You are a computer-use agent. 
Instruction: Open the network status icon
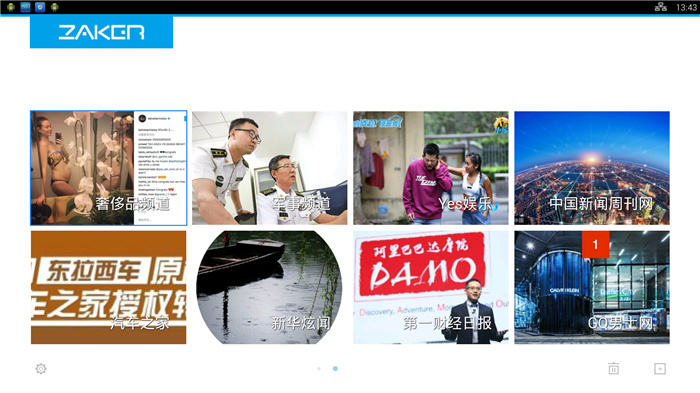(661, 7)
